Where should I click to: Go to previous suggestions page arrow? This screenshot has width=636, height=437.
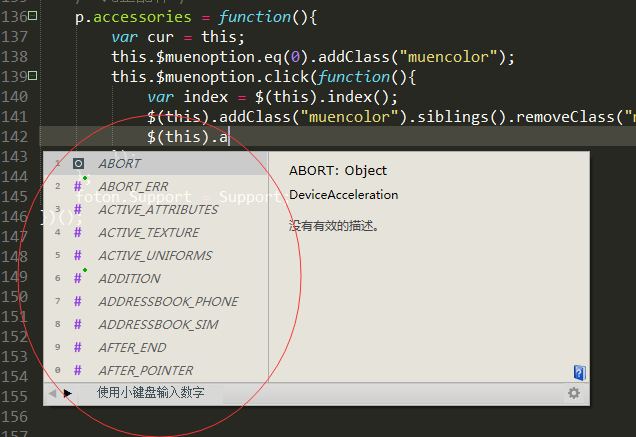(53, 394)
